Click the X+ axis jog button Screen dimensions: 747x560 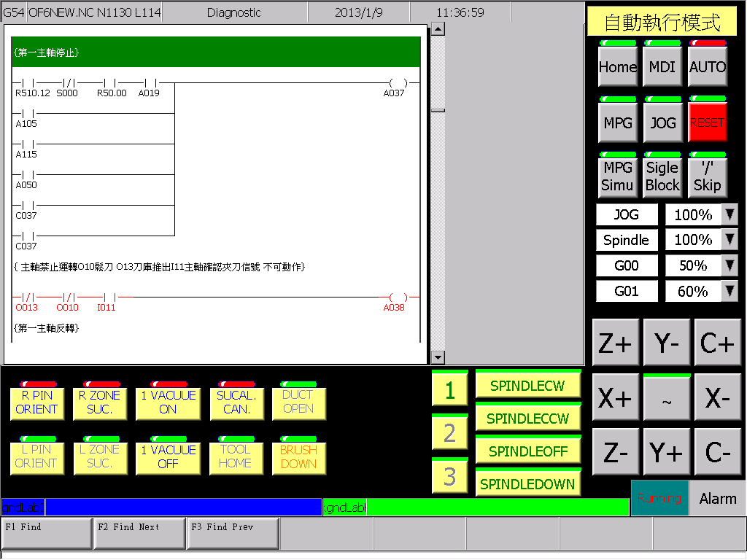[615, 397]
